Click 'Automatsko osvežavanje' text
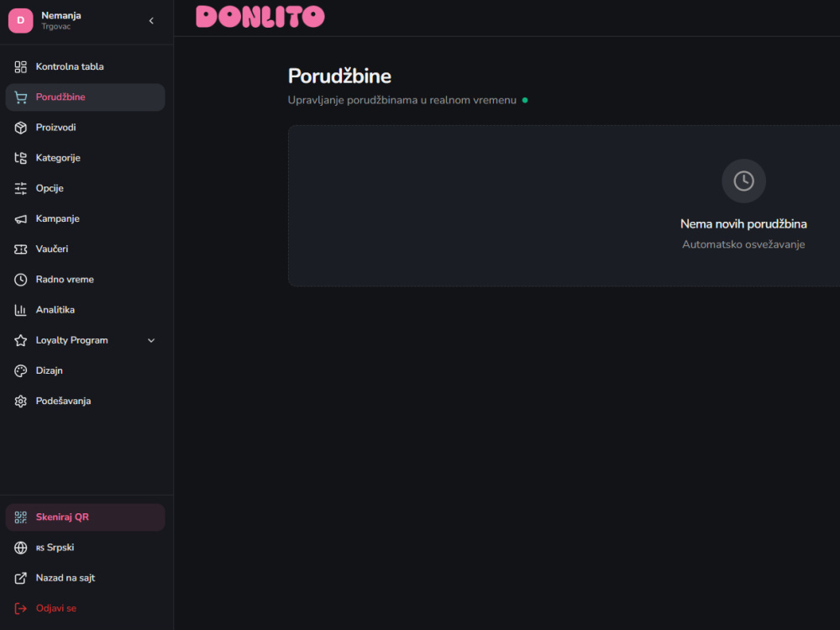The height and width of the screenshot is (630, 840). tap(743, 244)
